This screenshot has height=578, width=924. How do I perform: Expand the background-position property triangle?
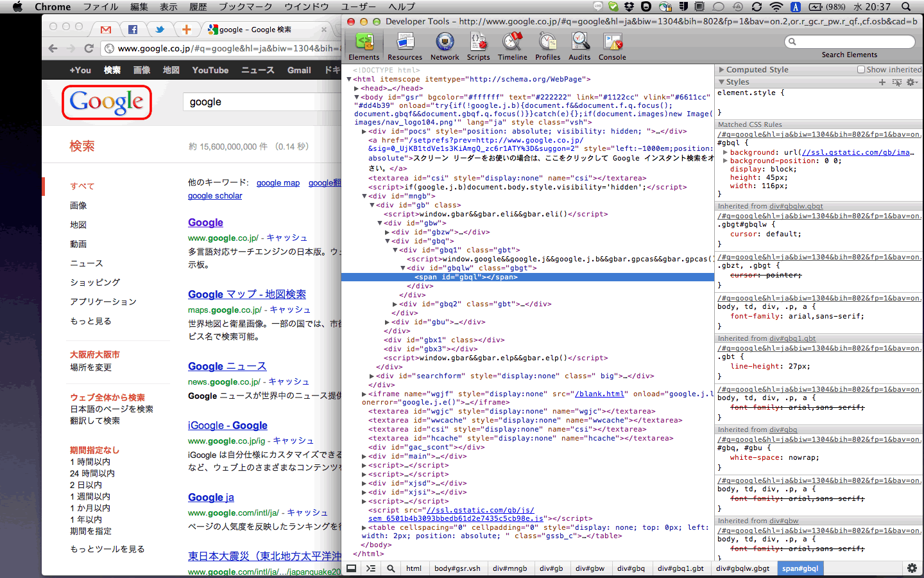click(x=725, y=161)
